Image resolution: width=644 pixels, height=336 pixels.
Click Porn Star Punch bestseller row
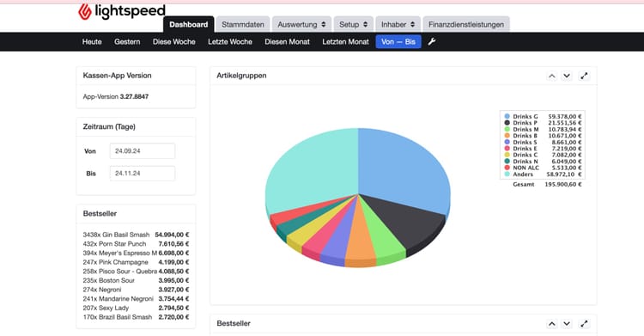[x=136, y=244]
